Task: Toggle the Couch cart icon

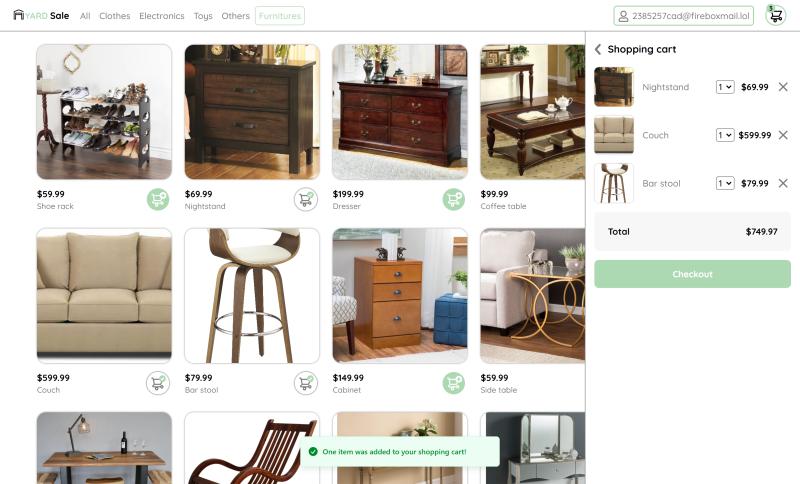Action: tap(158, 383)
